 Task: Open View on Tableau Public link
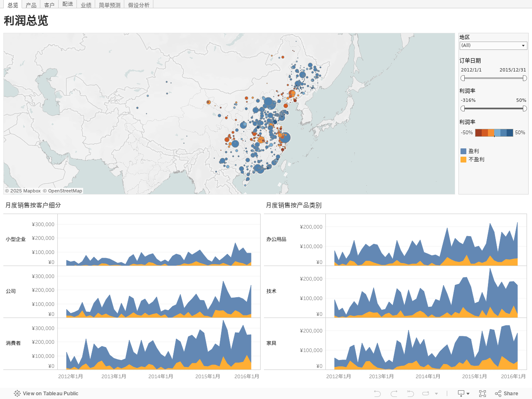pyautogui.click(x=46, y=393)
